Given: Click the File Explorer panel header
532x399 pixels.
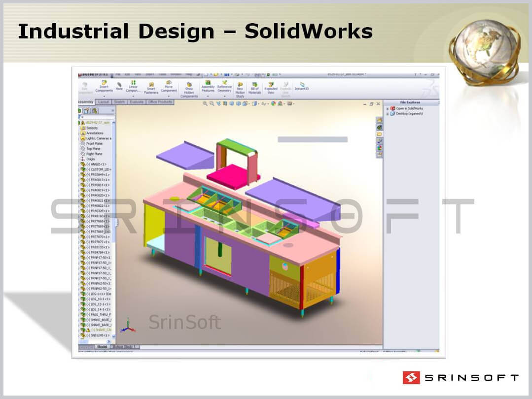Looking at the screenshot, I should point(411,102).
